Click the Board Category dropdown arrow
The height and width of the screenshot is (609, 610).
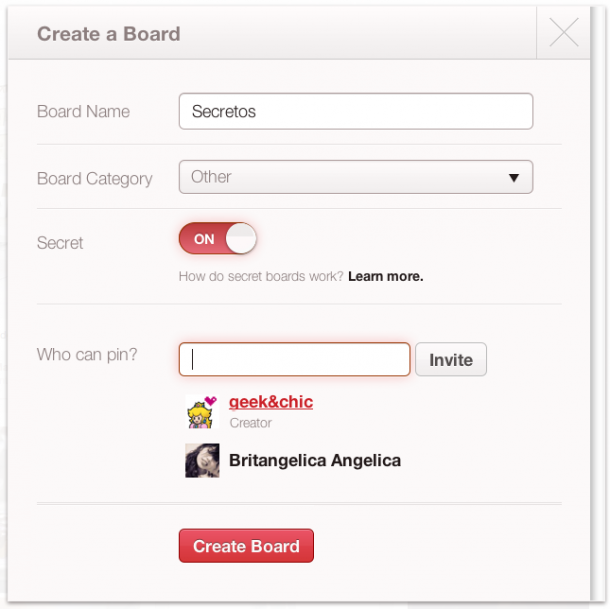click(514, 178)
